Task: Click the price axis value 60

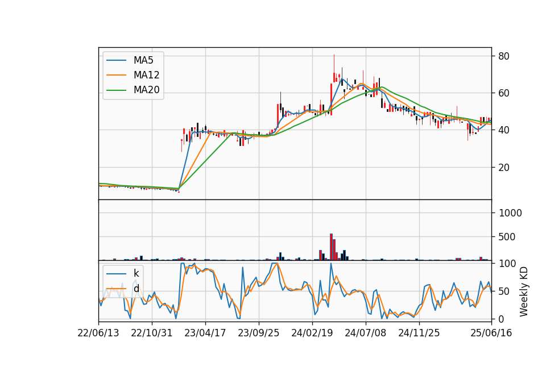Action: click(504, 93)
